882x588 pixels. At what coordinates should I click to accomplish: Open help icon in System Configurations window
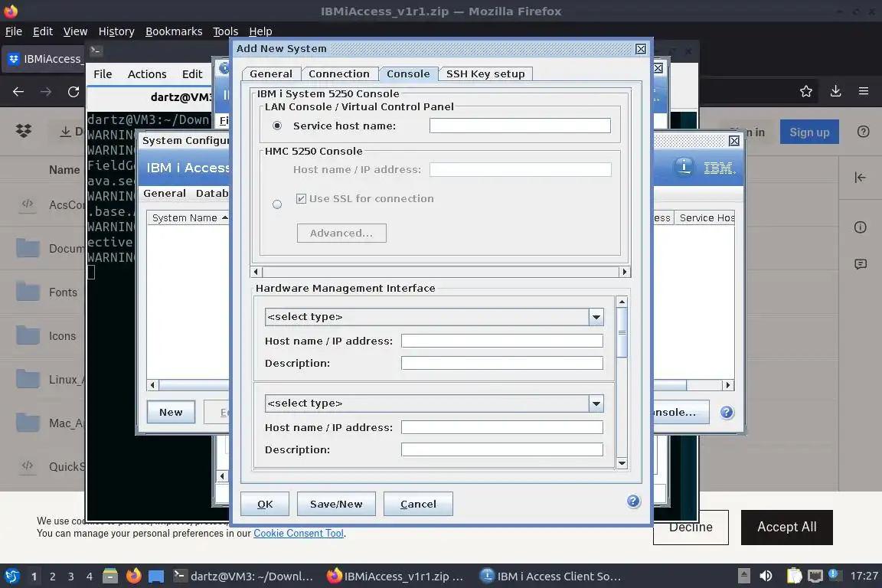727,413
